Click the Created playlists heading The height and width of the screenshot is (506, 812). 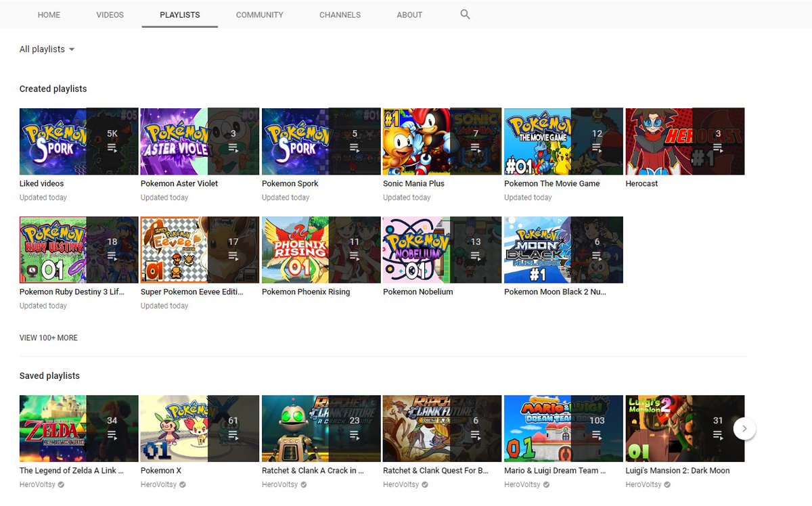(x=53, y=89)
